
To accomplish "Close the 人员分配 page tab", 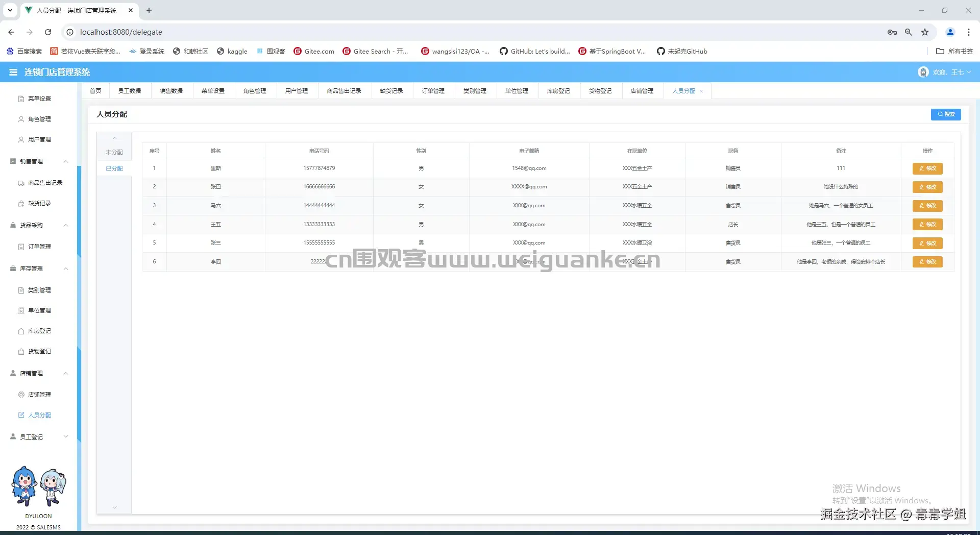I will [701, 91].
